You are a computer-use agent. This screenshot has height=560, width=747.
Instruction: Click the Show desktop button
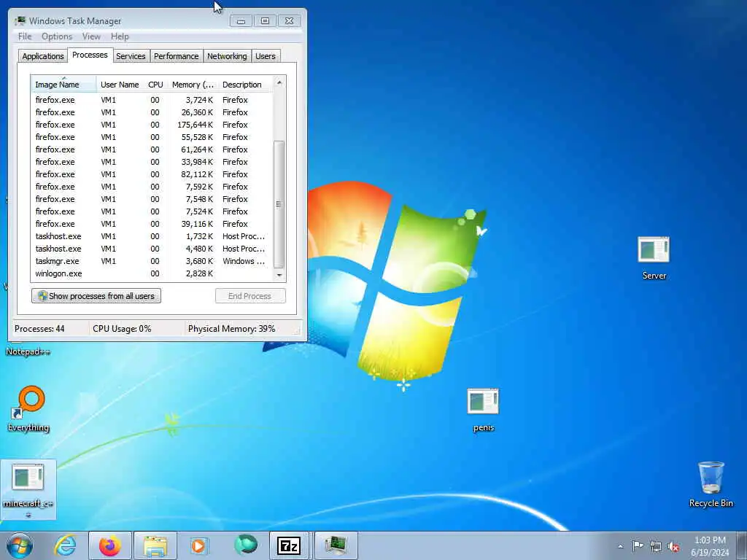(742, 545)
